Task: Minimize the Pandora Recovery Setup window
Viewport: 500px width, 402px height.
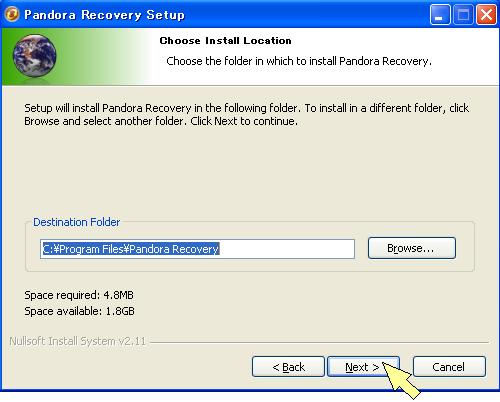Action: pyautogui.click(x=440, y=15)
